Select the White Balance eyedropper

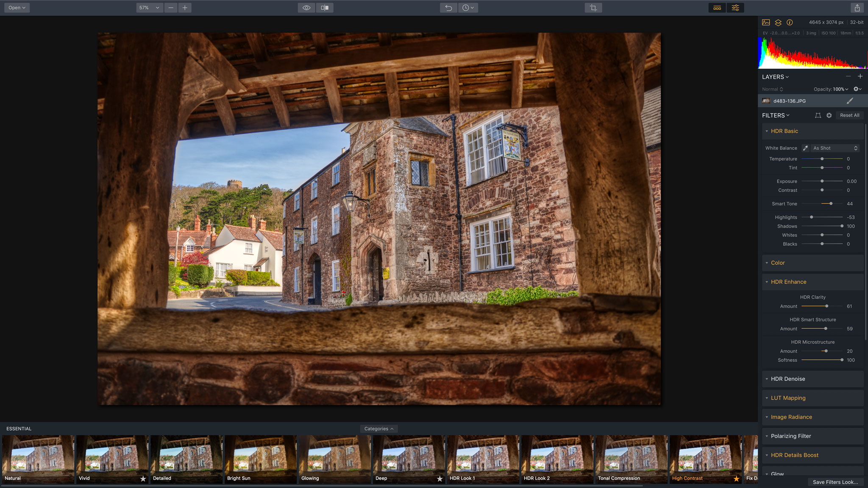point(805,148)
